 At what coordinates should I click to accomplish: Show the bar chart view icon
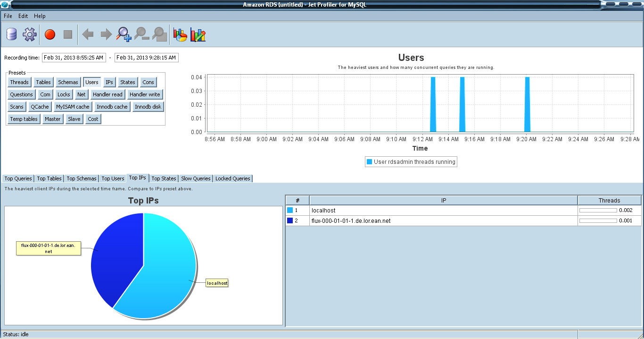[x=198, y=34]
